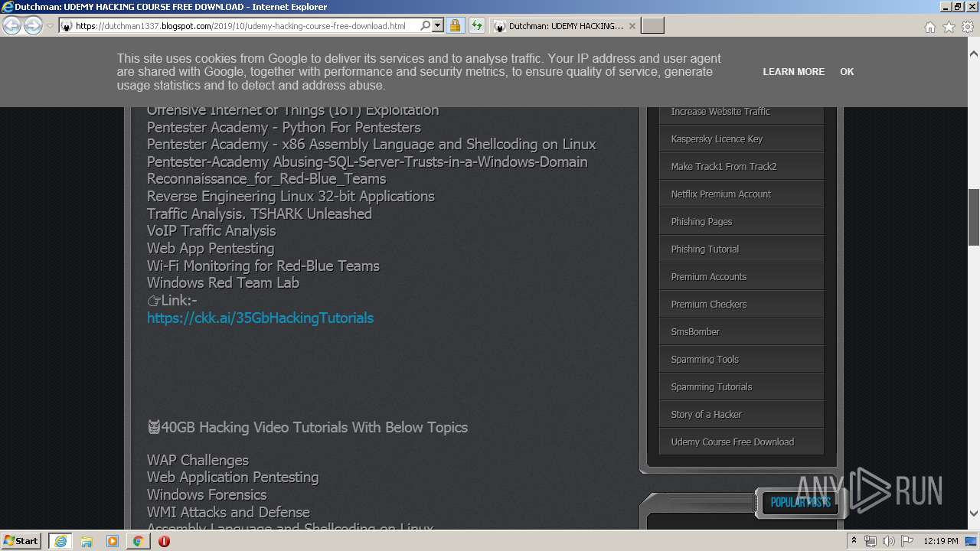The image size is (980, 551).
Task: Open the network tray icon
Action: pos(871,541)
